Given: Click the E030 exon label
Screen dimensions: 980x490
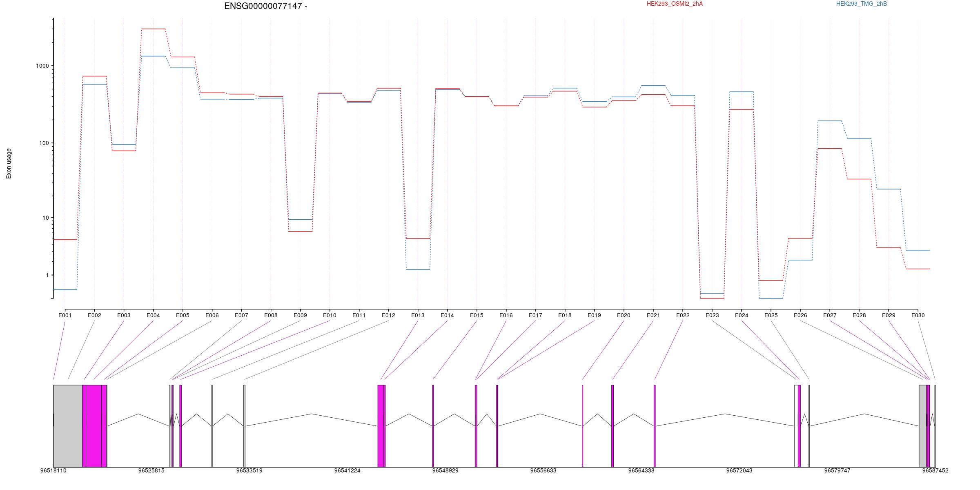Looking at the screenshot, I should 918,315.
